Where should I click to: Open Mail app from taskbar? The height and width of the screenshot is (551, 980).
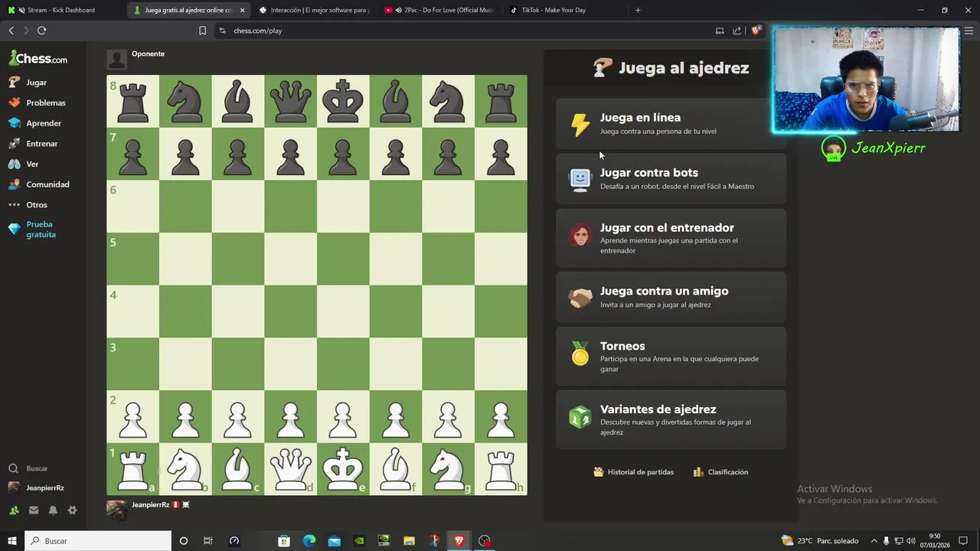pos(335,541)
